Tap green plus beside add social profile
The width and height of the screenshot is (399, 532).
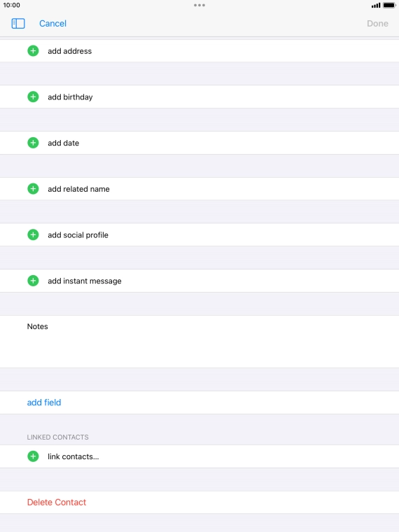(33, 234)
